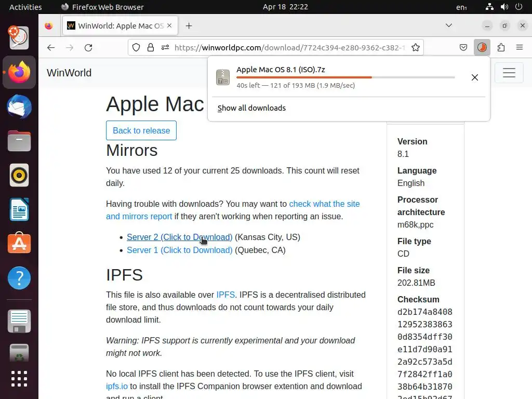Click Show all downloads

pos(251,108)
